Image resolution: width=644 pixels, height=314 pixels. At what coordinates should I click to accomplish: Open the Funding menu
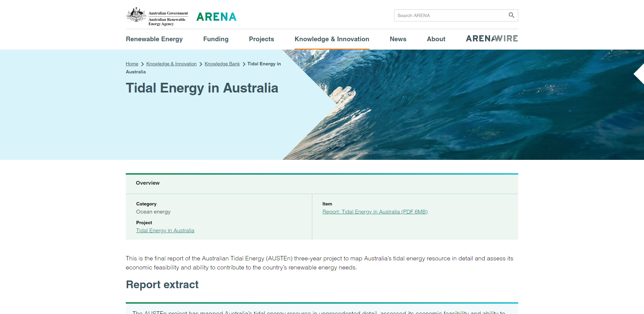coord(216,39)
